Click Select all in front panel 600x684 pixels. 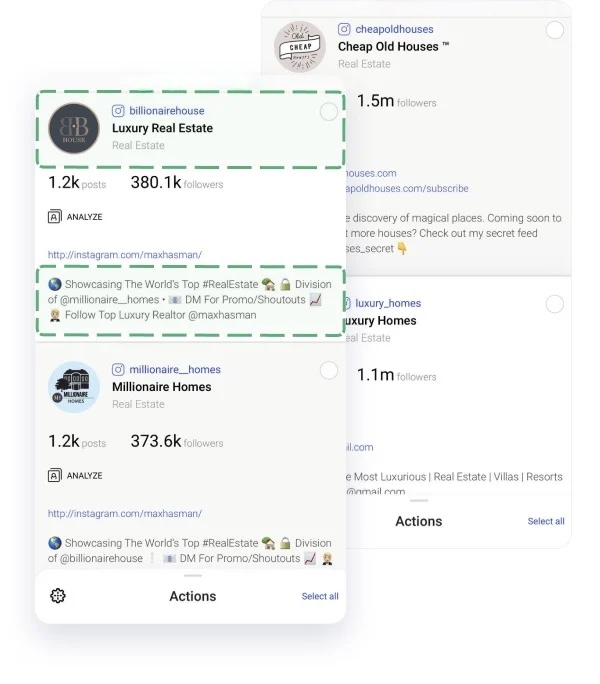pos(320,597)
